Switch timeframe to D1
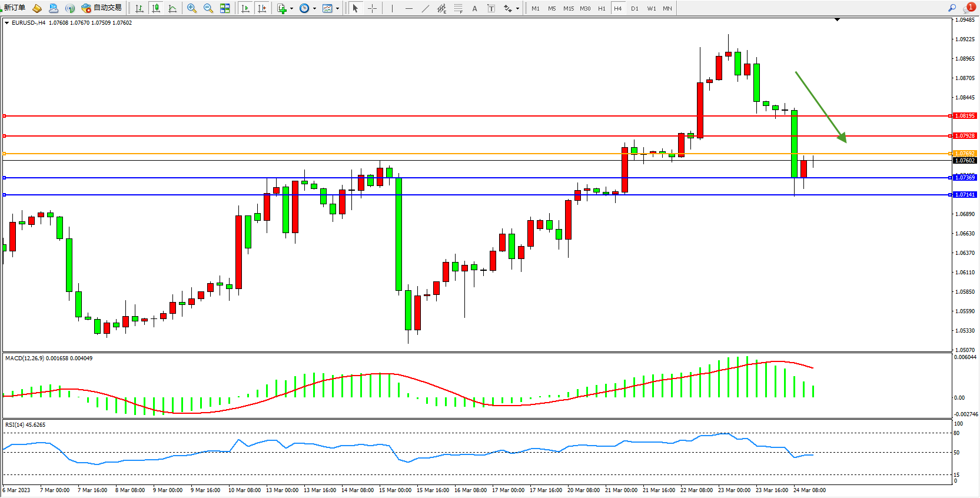This screenshot has width=980, height=498. tap(634, 8)
